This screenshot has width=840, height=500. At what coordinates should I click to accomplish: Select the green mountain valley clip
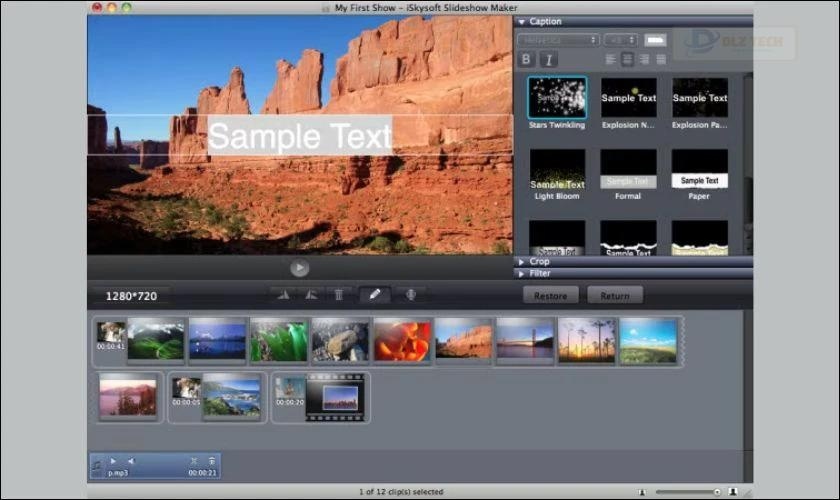pyautogui.click(x=156, y=340)
